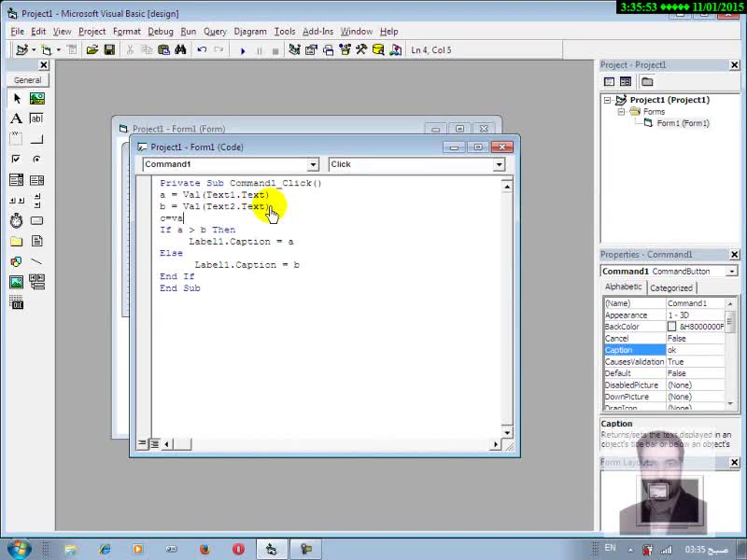Open the Add Form dropdown arrow on the toolbar
747x560 pixels.
[59, 49]
